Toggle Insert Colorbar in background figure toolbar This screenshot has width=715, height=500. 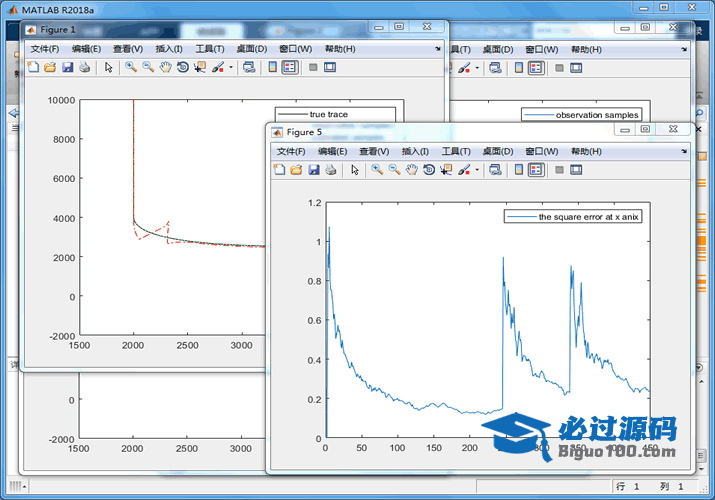click(x=519, y=68)
